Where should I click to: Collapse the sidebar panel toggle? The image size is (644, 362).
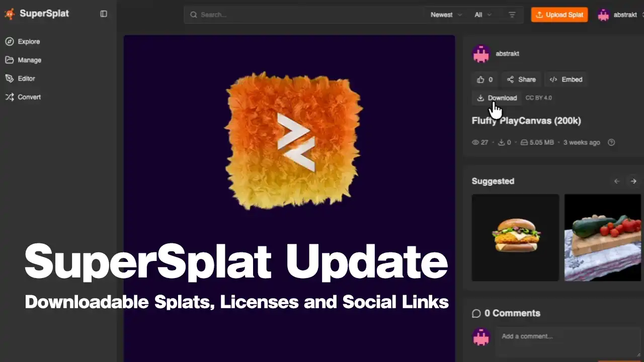104,14
